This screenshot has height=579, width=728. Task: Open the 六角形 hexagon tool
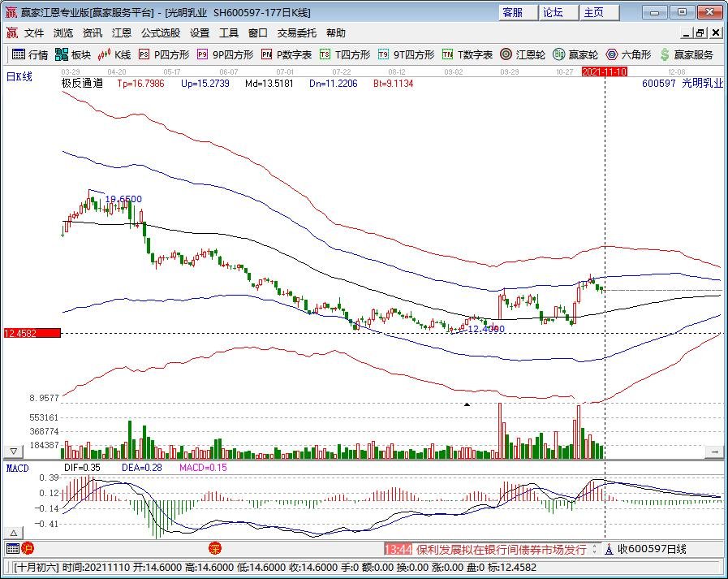pos(629,54)
